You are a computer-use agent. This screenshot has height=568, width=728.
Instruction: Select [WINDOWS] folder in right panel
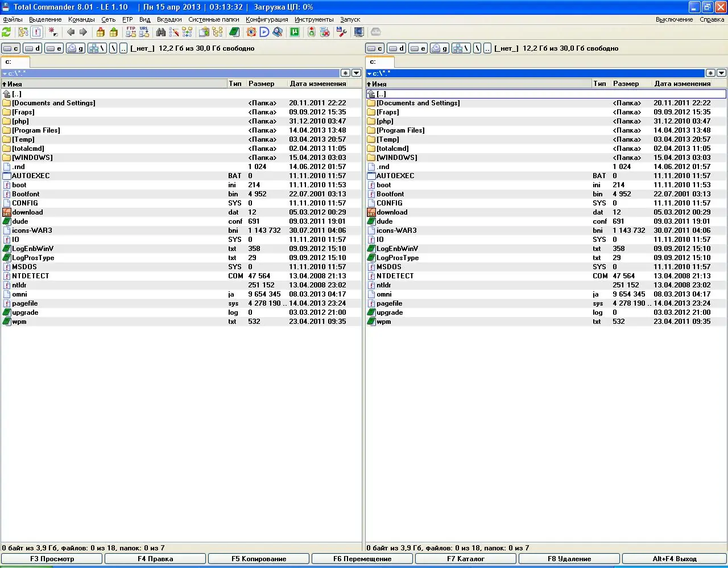coord(546,158)
